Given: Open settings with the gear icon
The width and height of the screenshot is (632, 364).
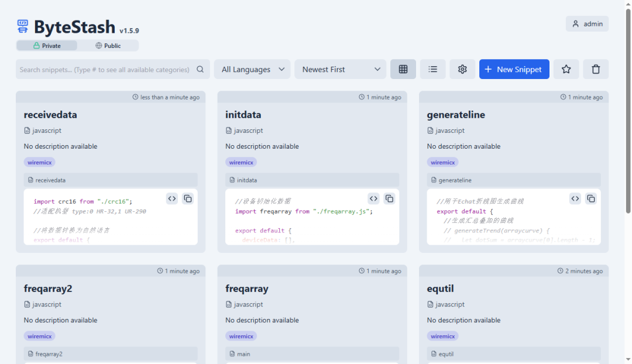Looking at the screenshot, I should 462,69.
